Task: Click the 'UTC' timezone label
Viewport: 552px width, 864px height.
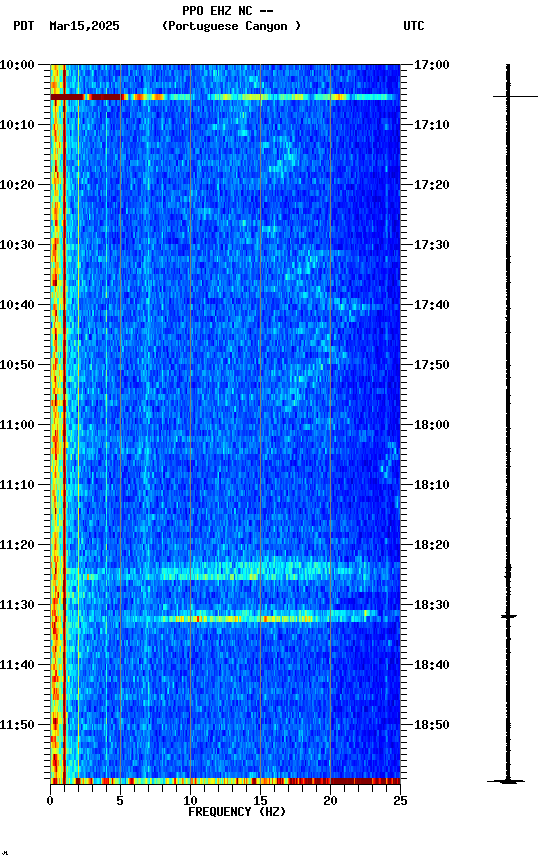Action: [414, 26]
